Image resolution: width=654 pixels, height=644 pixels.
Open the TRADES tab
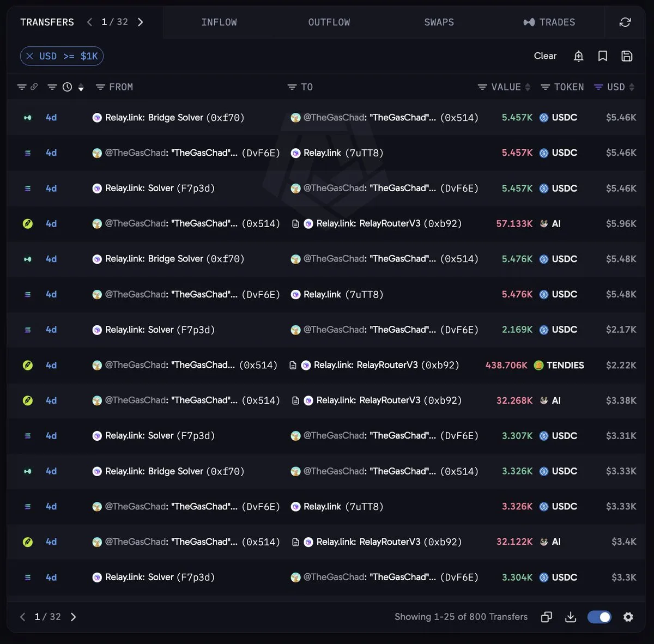click(549, 22)
